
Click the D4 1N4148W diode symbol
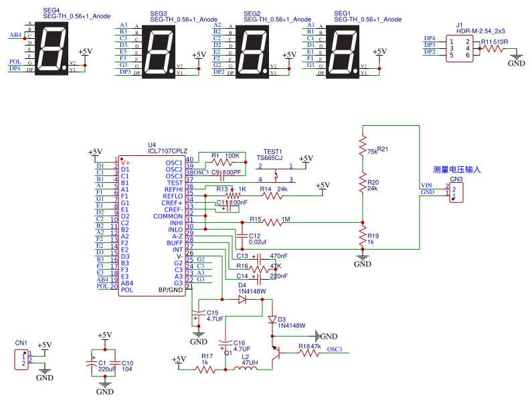242,299
